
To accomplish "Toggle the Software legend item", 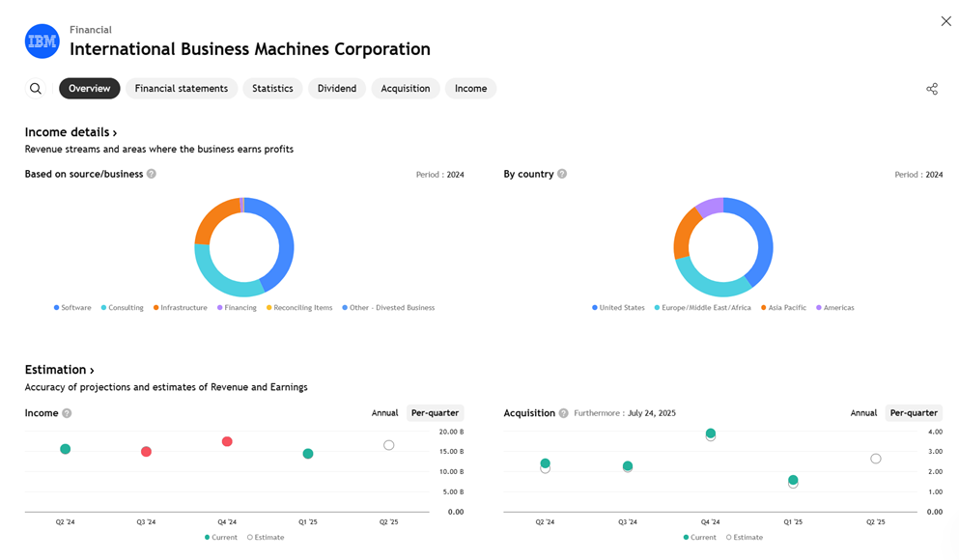I will point(72,307).
